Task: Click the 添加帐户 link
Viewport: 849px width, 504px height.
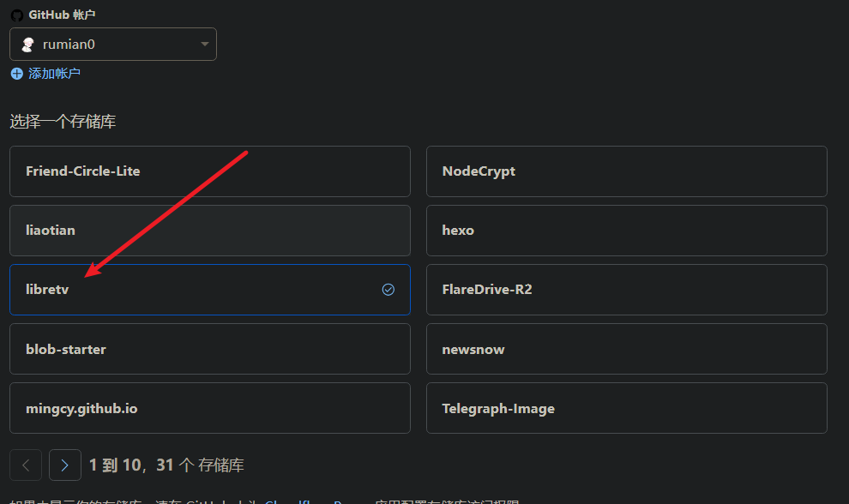Action: pyautogui.click(x=54, y=74)
